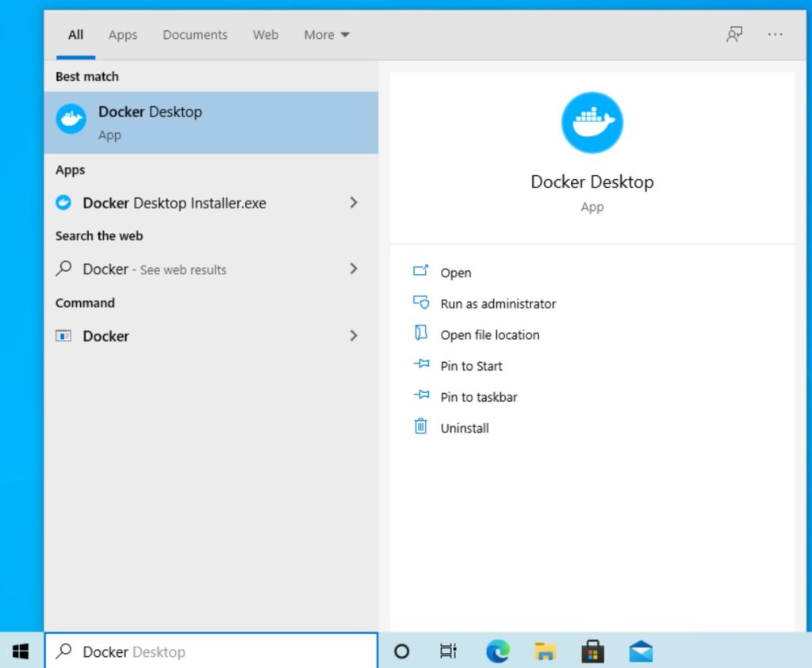Click the Pin to taskbar pin icon
This screenshot has height=668, width=812.
[422, 395]
